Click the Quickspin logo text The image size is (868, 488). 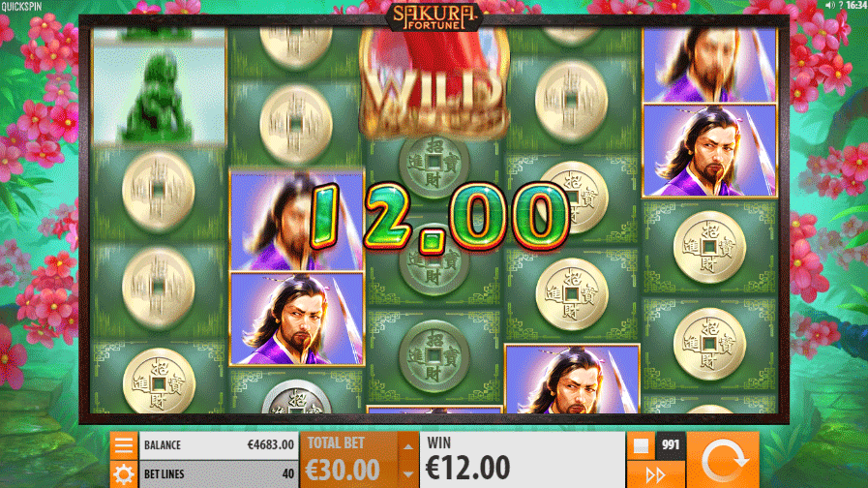21,7
